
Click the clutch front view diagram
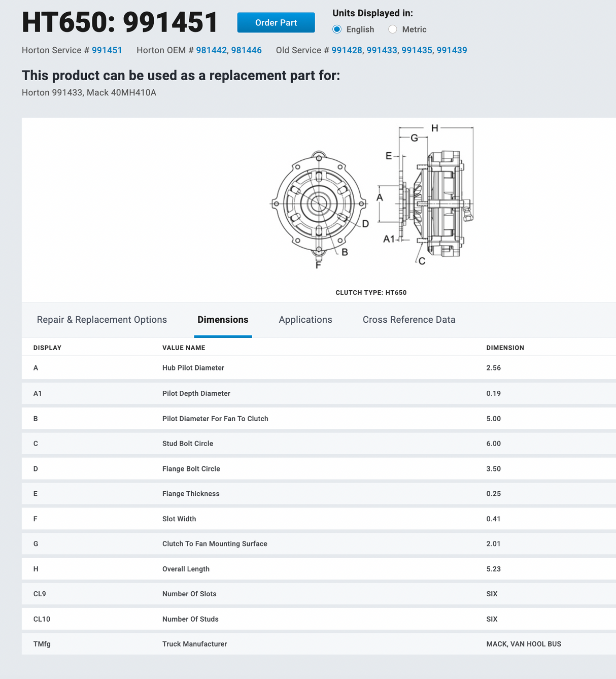click(x=319, y=204)
